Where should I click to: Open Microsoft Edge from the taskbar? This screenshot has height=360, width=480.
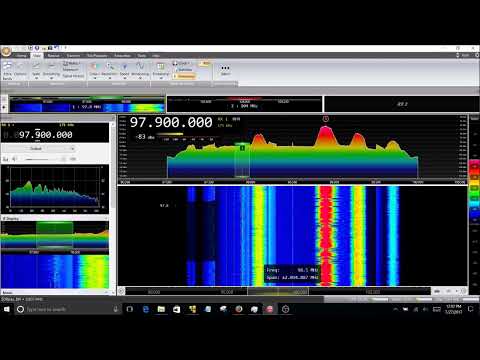pyautogui.click(x=146, y=309)
